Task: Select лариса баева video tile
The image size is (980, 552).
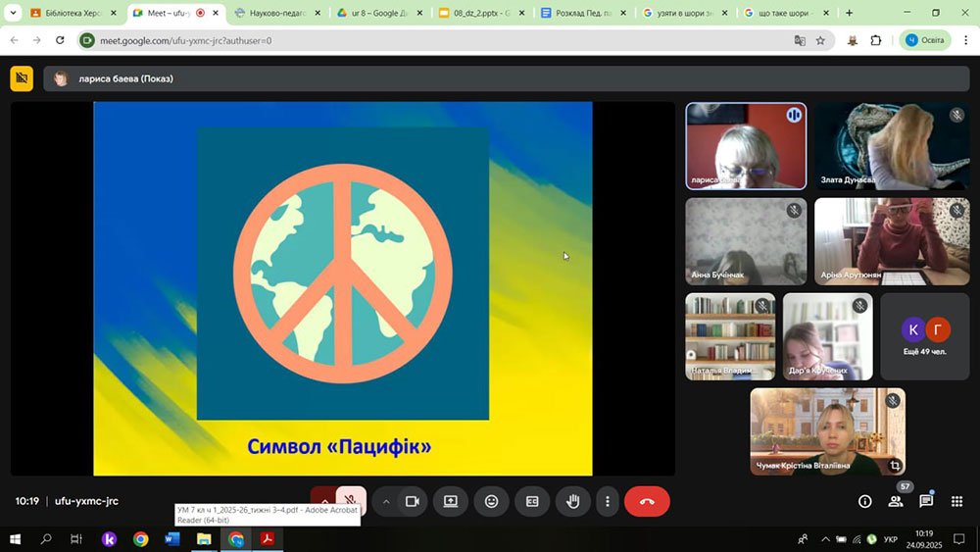Action: [746, 146]
